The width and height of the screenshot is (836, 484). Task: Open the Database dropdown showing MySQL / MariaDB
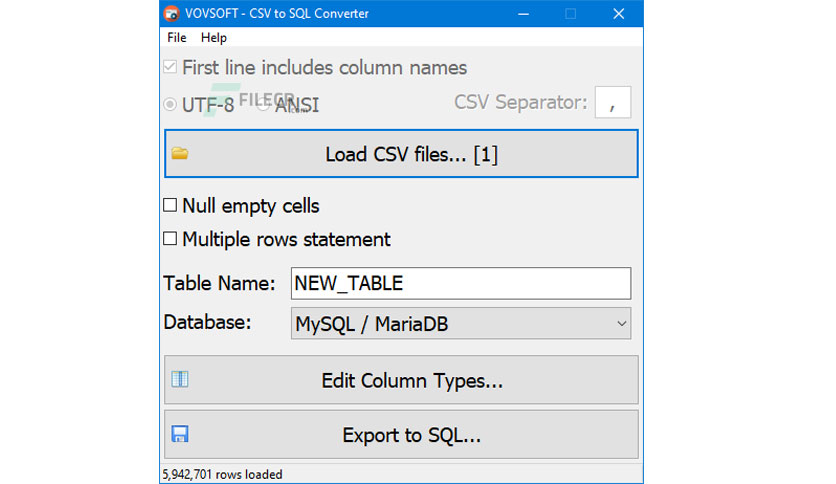coord(461,324)
